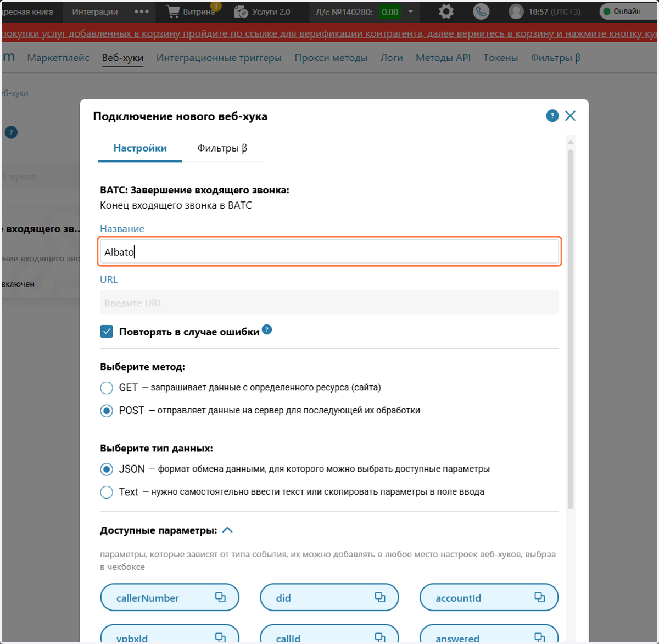659x644 pixels.
Task: Close the new webhook dialog
Action: [571, 116]
